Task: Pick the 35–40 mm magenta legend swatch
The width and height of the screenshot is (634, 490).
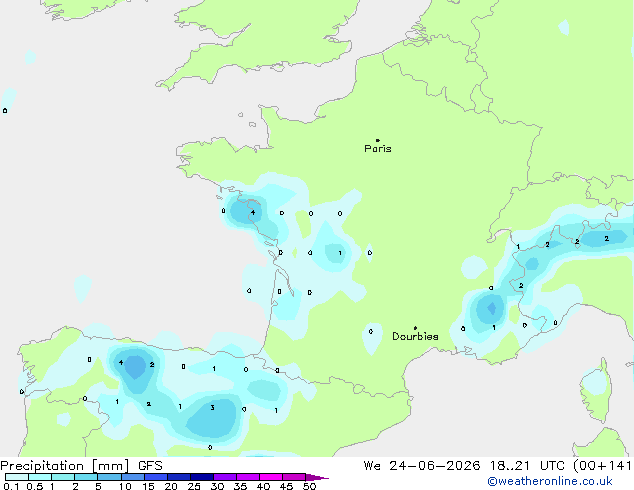Action: click(248, 477)
